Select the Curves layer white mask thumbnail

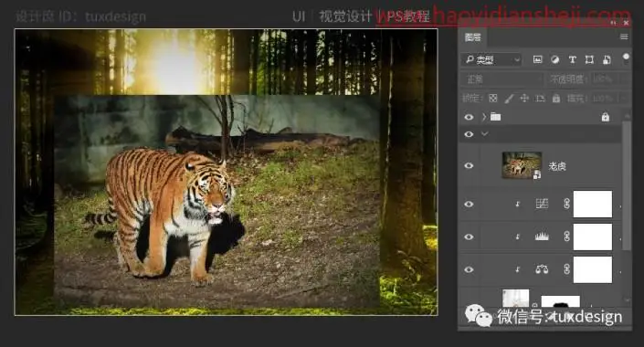(593, 204)
